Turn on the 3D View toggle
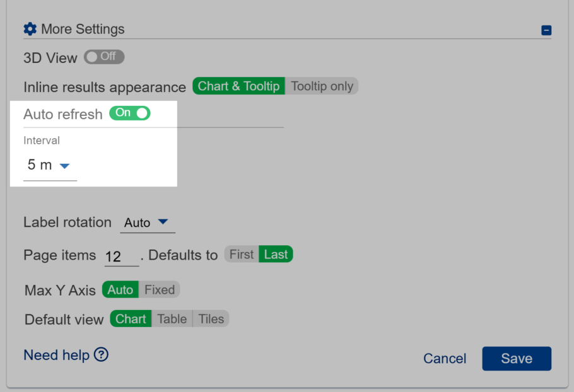Image resolution: width=574 pixels, height=392 pixels. (103, 57)
